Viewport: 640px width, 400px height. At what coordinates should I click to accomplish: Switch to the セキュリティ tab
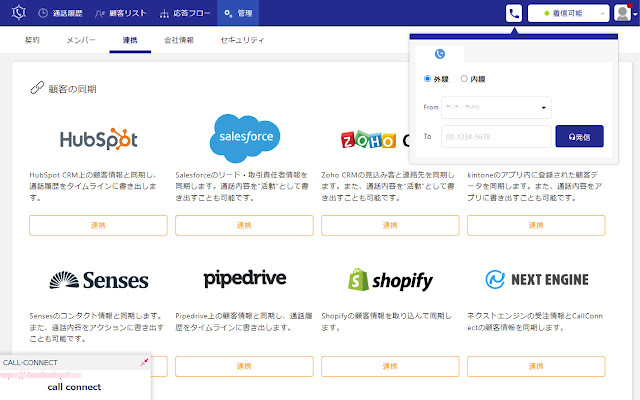(242, 40)
